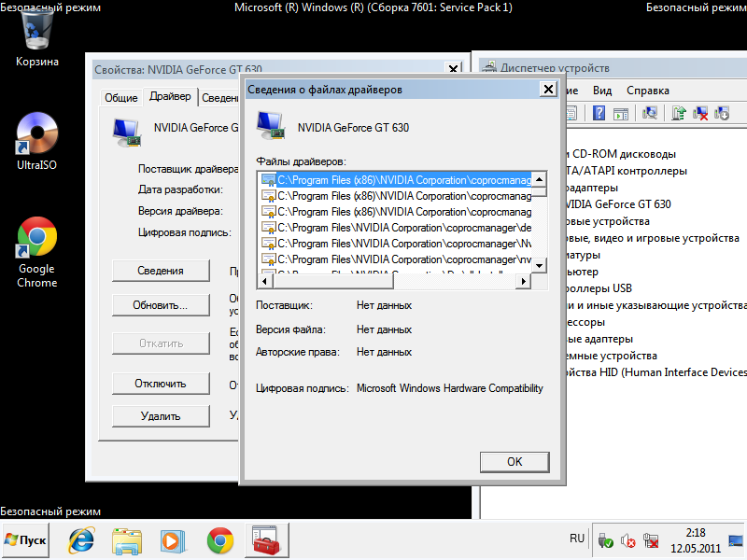Select the Драйвер tab
Viewport: 747px width, 560px height.
(x=170, y=96)
